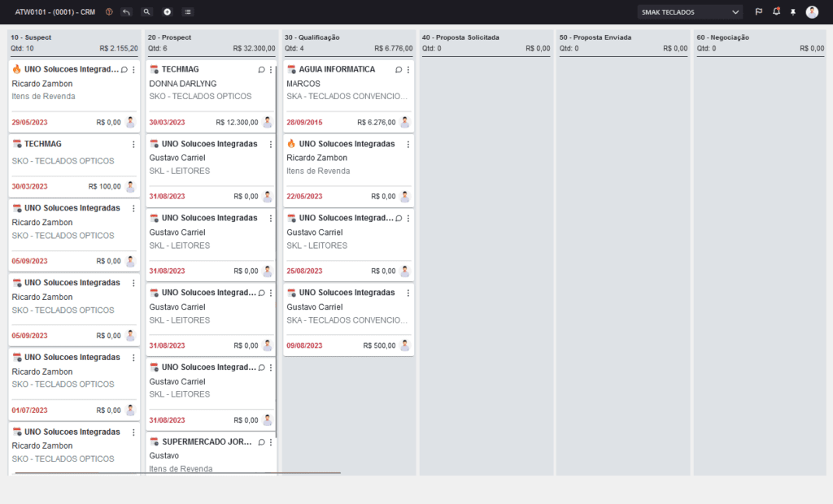Click the flag icon in top bar

click(x=759, y=11)
